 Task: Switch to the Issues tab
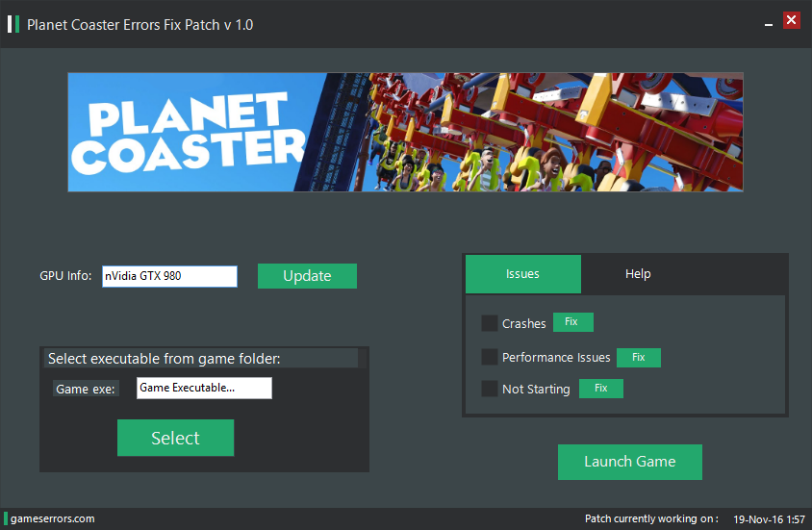(x=523, y=274)
